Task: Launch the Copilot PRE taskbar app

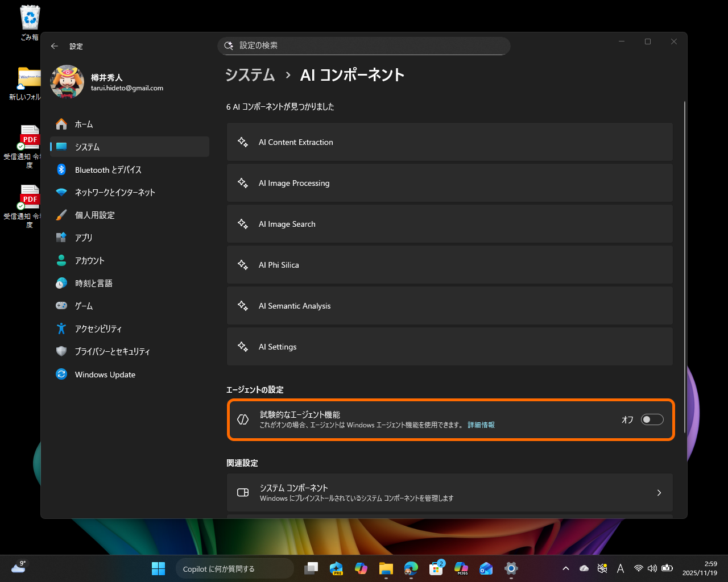Action: point(336,568)
